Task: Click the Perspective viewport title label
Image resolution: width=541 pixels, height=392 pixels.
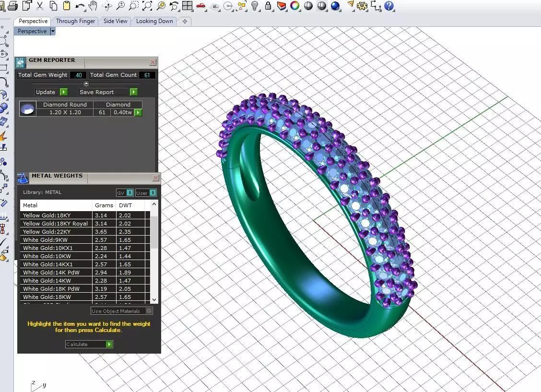Action: coord(32,31)
